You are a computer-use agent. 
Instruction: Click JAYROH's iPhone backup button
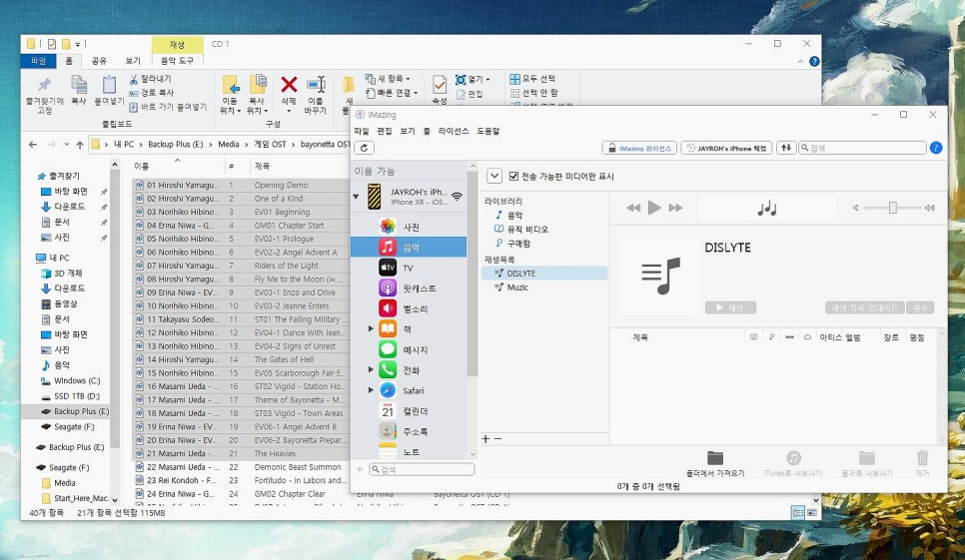point(726,148)
